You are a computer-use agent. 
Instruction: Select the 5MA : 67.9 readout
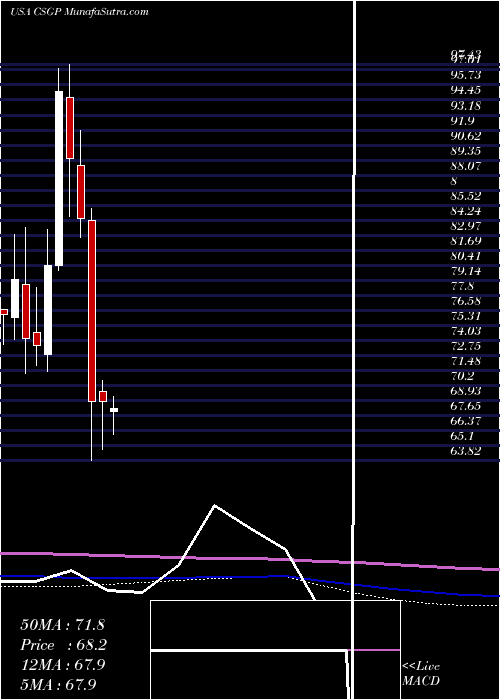click(x=58, y=684)
